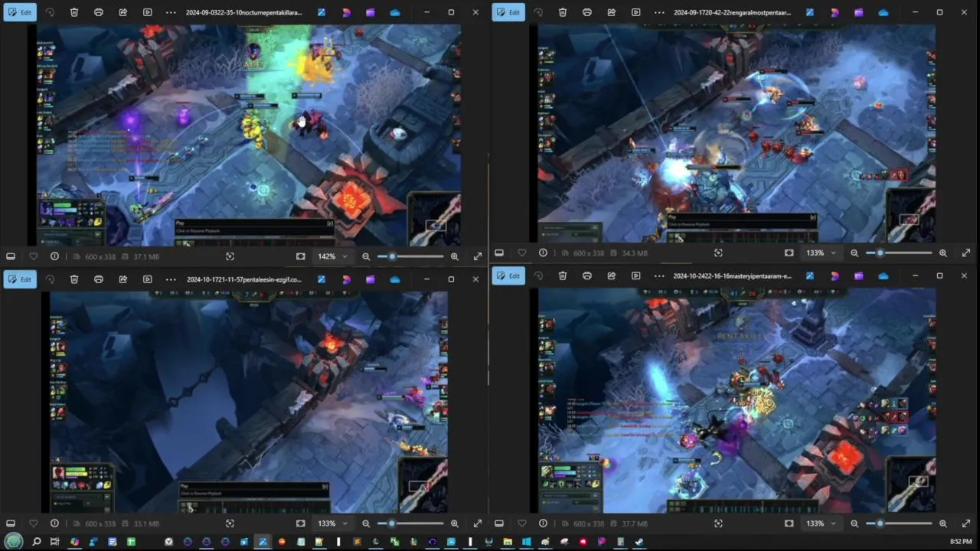
Task: Show file info pane in nocturnepentakill window
Action: (54, 256)
